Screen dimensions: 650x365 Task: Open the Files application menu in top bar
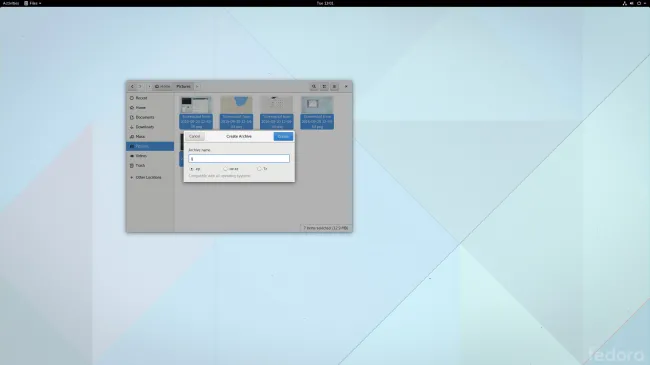click(32, 3)
